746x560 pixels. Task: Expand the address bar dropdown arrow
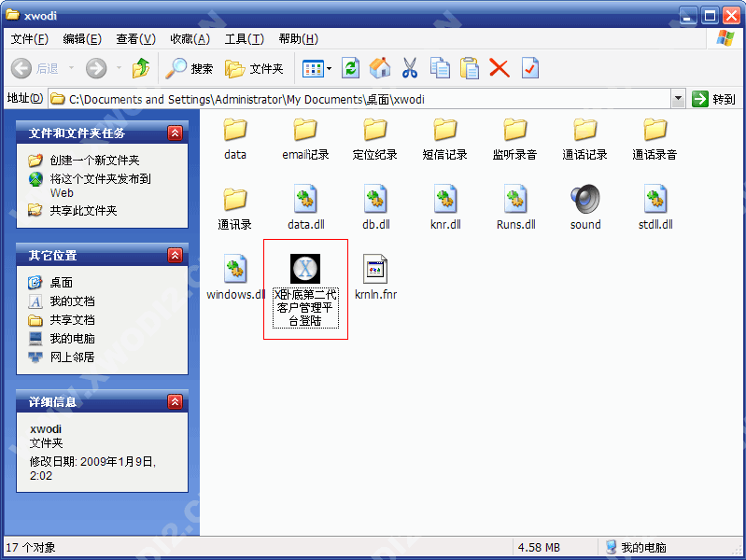pos(678,99)
